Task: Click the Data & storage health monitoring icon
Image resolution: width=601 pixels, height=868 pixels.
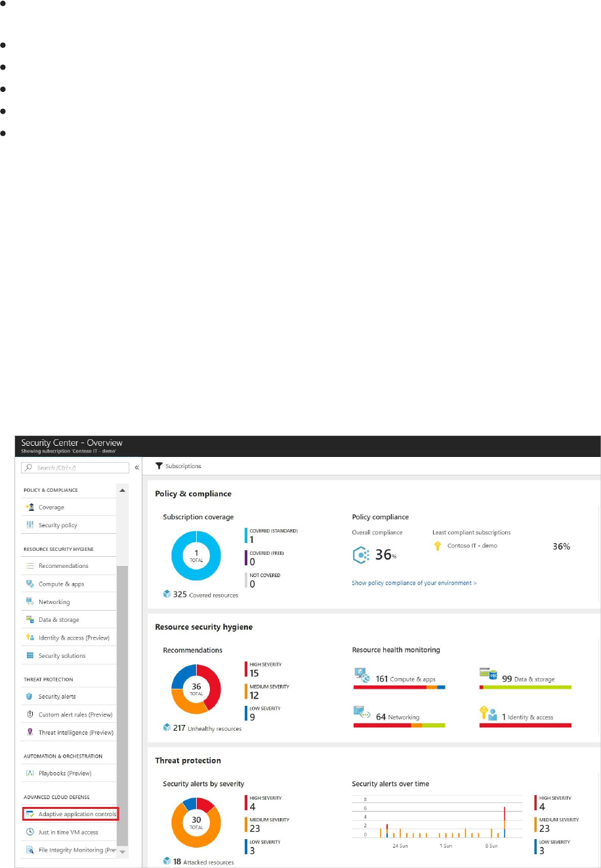Action: pos(488,675)
